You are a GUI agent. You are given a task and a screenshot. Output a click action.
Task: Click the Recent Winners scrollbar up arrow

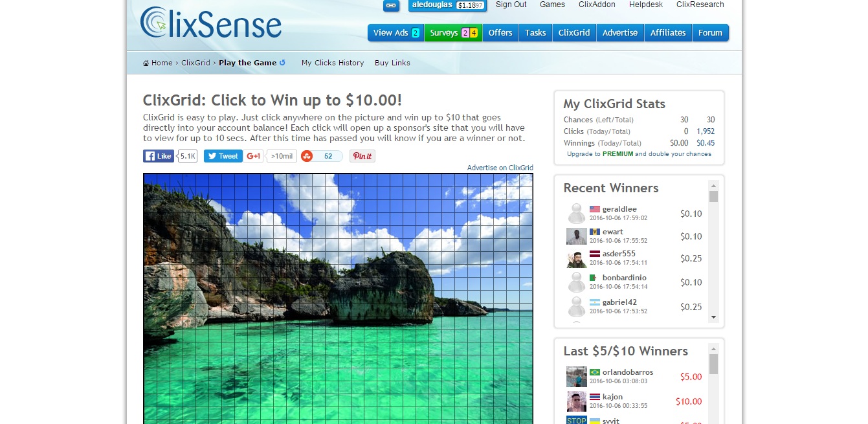click(x=713, y=185)
